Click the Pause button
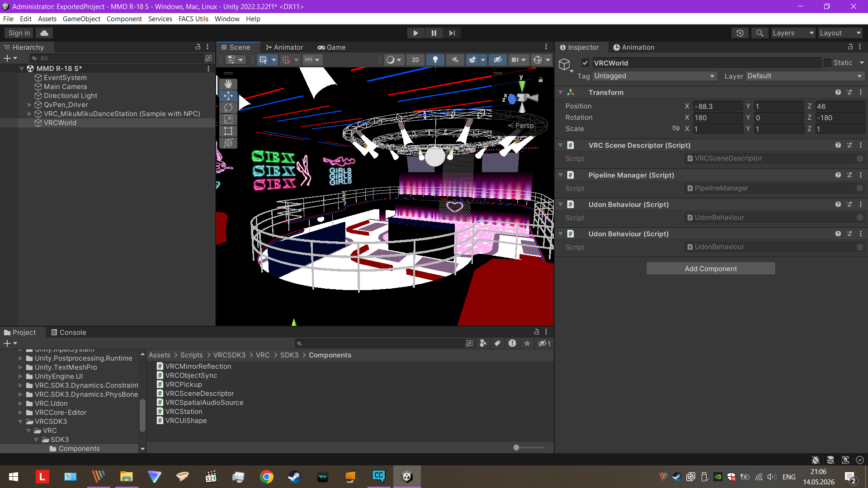Screen dimensions: 868x488 [x=434, y=33]
